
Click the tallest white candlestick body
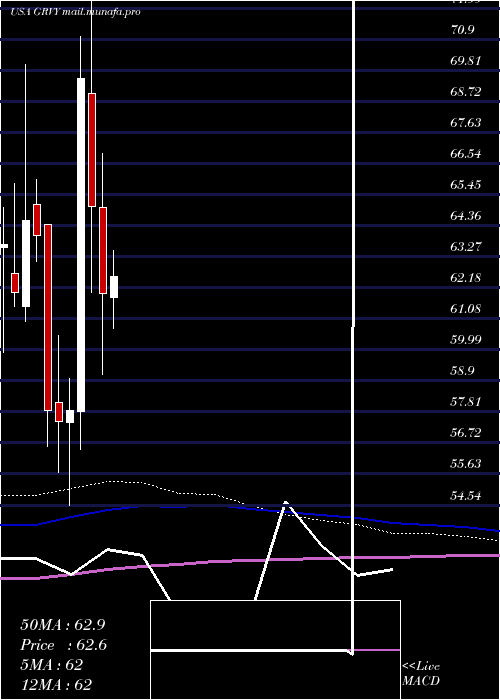point(81,245)
